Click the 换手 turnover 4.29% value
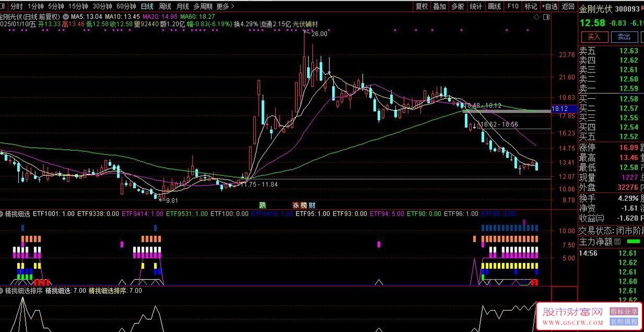Image resolution: width=644 pixels, height=332 pixels. point(627,198)
